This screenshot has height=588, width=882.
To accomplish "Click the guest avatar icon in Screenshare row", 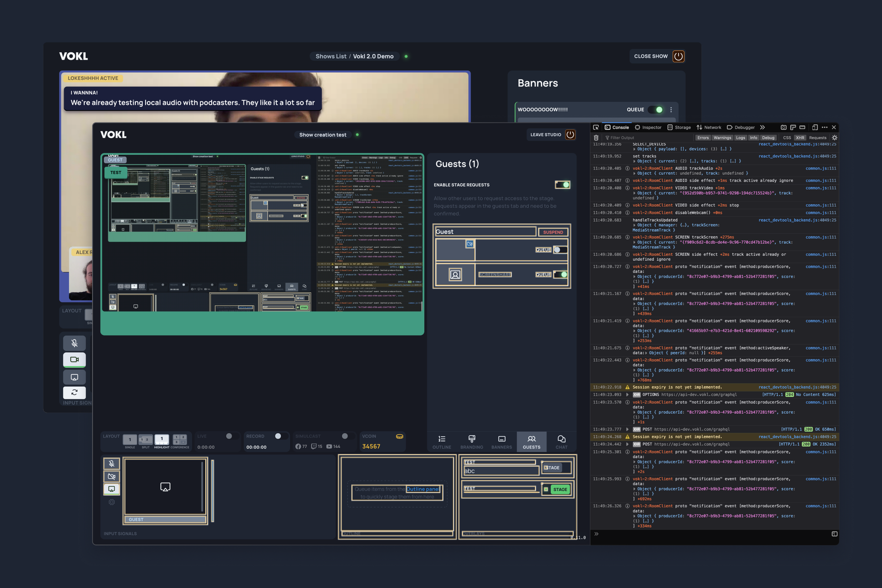I will (455, 274).
